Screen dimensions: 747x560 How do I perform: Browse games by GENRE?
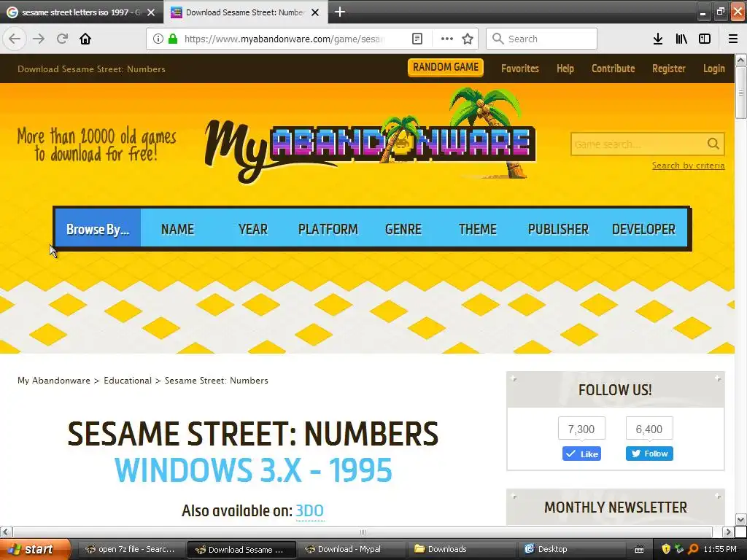point(403,230)
